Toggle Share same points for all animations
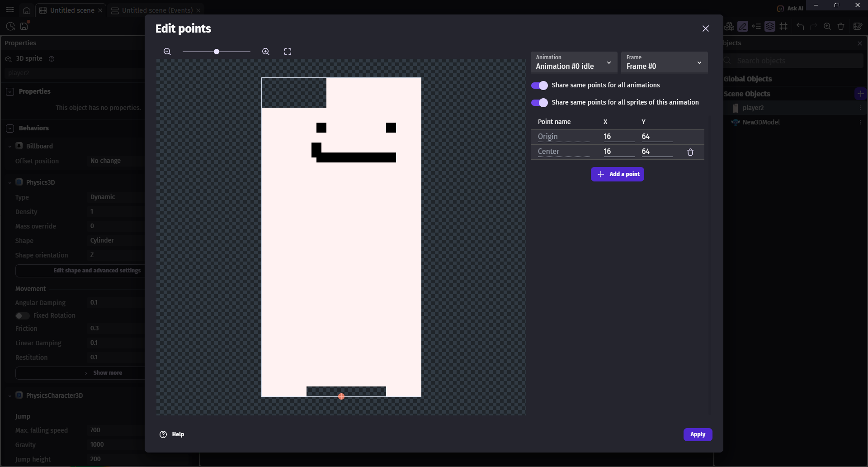The image size is (868, 467). (539, 86)
